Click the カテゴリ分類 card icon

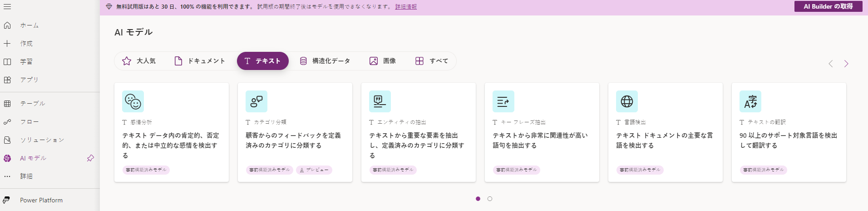[256, 101]
